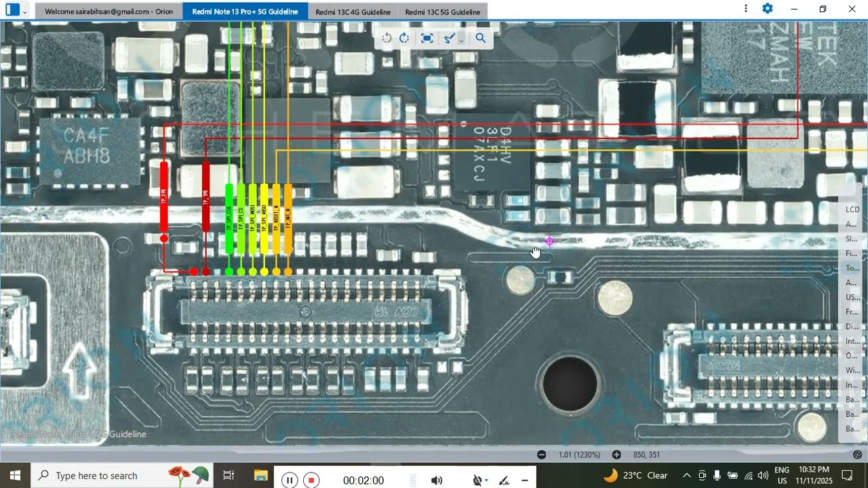This screenshot has width=868, height=488.
Task: Zoom in with the plus button
Action: pyautogui.click(x=616, y=455)
